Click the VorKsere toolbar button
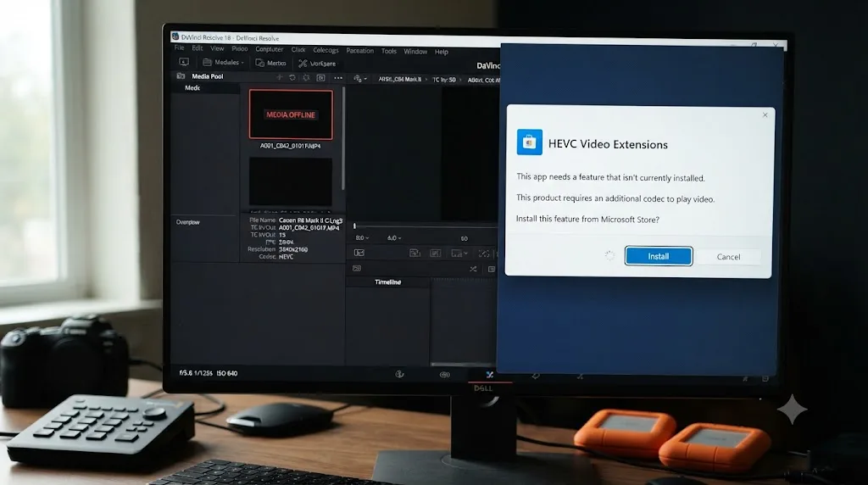This screenshot has height=485, width=868. (x=317, y=64)
